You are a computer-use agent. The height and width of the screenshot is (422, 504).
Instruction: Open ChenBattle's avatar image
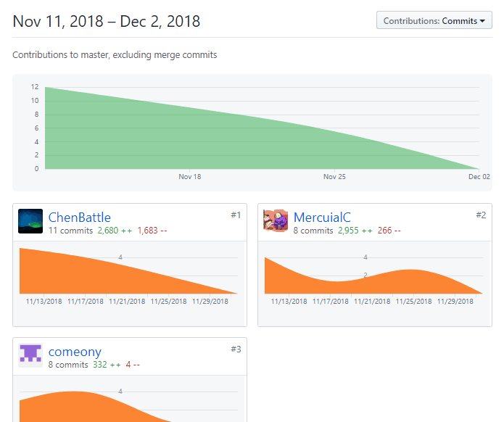click(30, 221)
